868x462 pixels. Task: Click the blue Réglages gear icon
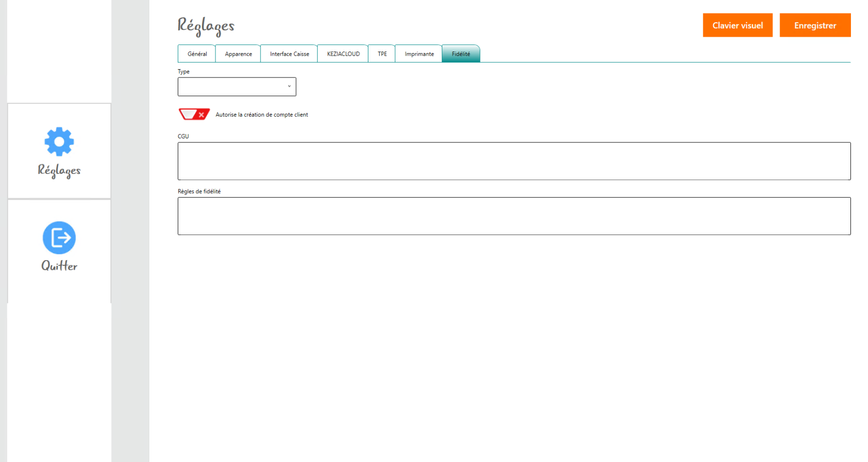(59, 141)
